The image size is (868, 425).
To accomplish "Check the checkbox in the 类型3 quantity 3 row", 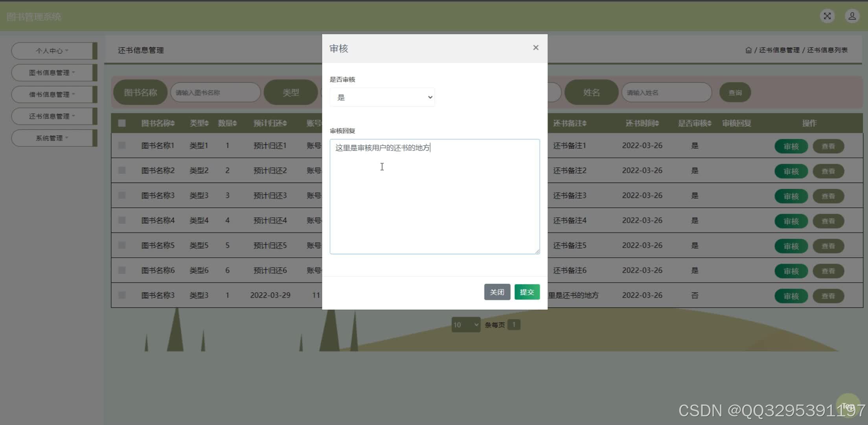I will pyautogui.click(x=122, y=196).
